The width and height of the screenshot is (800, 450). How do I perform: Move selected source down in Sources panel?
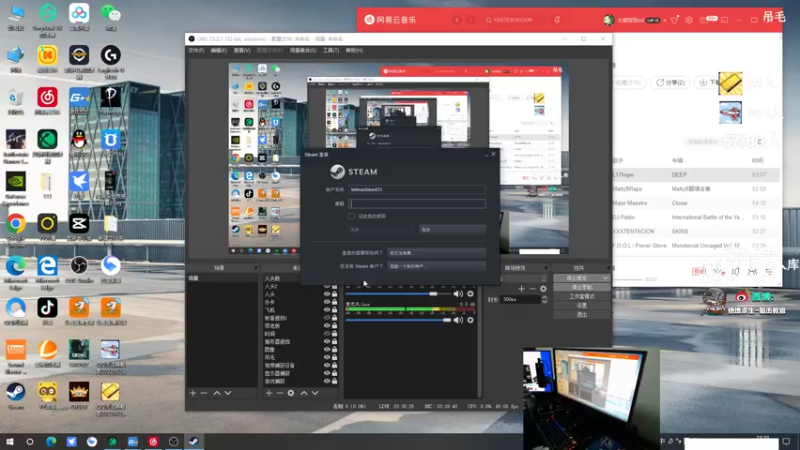(315, 393)
